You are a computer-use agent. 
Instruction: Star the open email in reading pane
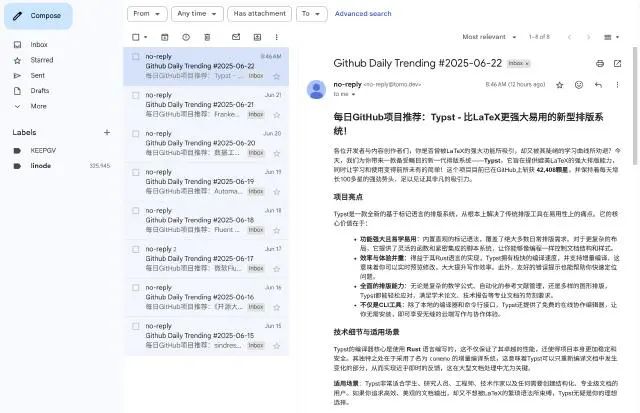pos(560,85)
